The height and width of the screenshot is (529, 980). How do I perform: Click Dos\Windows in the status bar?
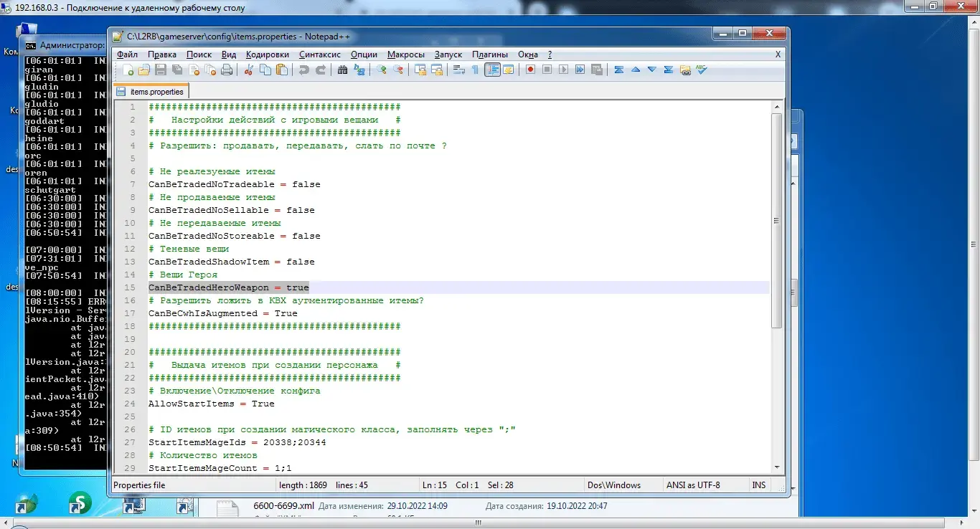pyautogui.click(x=613, y=485)
